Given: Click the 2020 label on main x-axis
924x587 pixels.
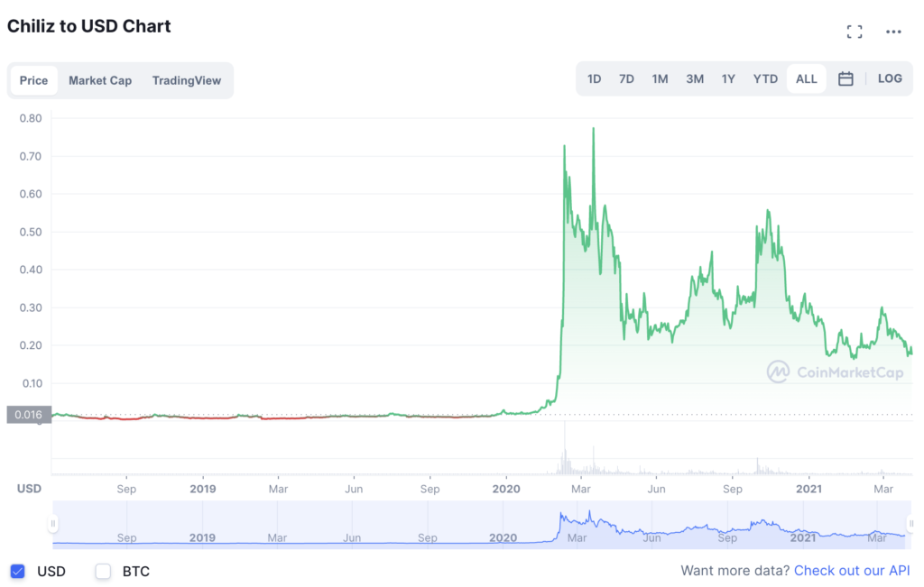Looking at the screenshot, I should pyautogui.click(x=506, y=489).
